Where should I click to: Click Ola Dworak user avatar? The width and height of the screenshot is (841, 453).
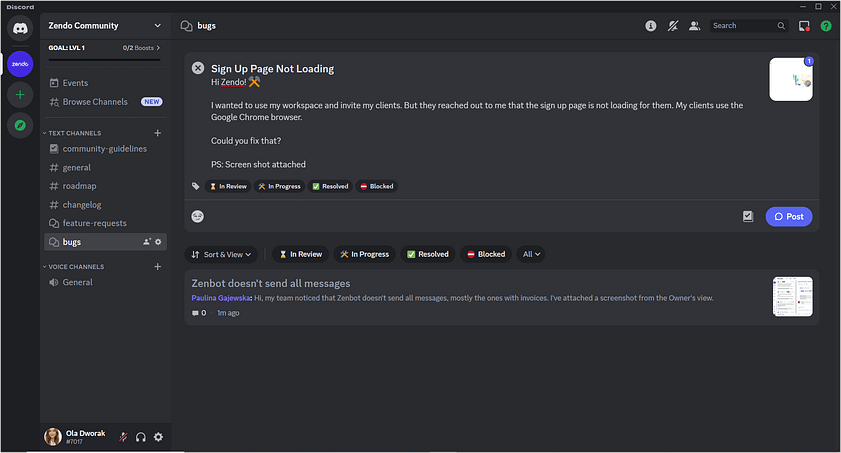point(53,437)
